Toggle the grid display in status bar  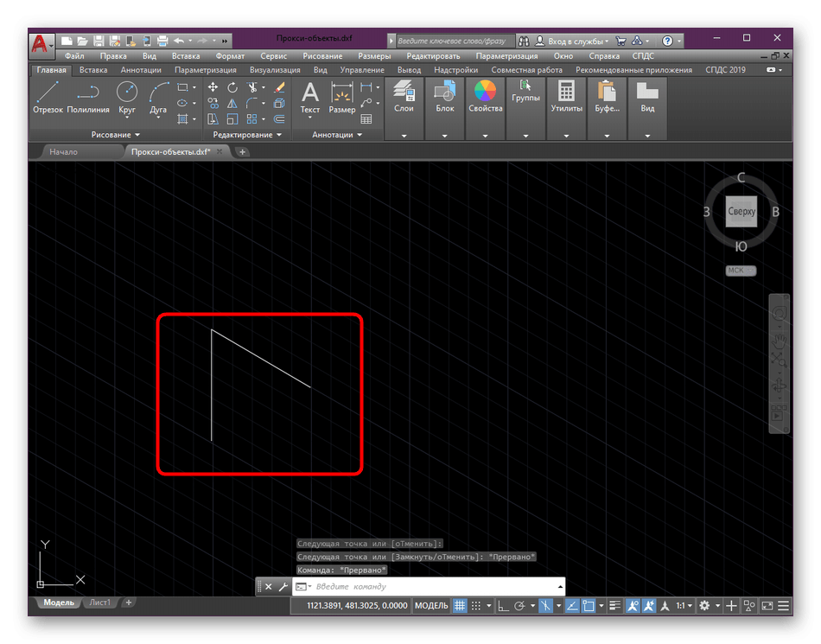click(459, 605)
